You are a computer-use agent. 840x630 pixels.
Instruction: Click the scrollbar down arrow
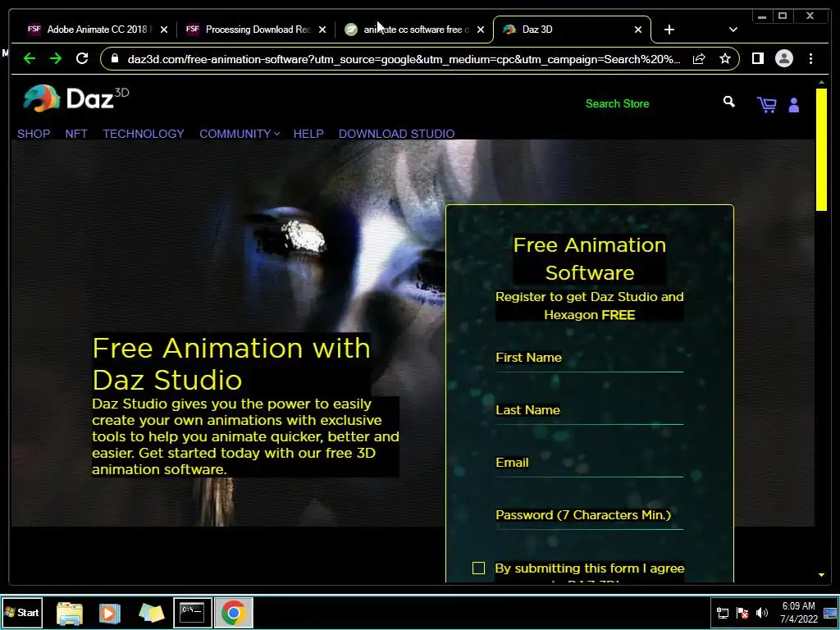click(821, 575)
